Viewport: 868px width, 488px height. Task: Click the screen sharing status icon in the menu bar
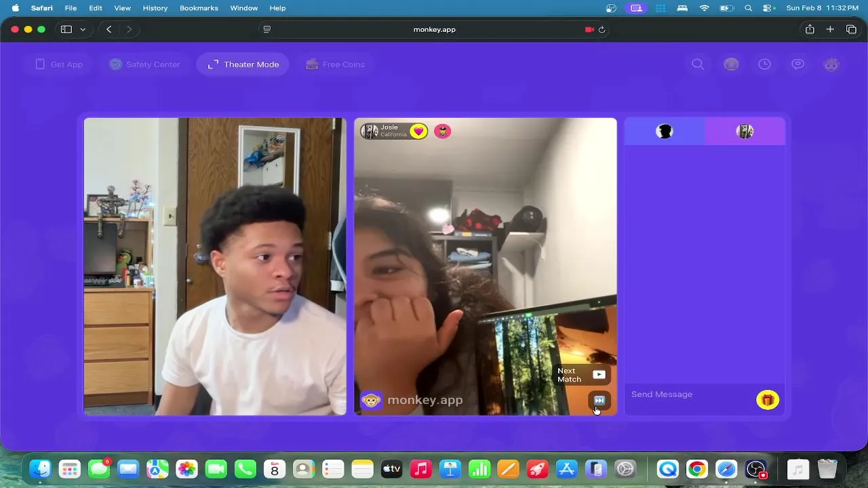coord(636,8)
